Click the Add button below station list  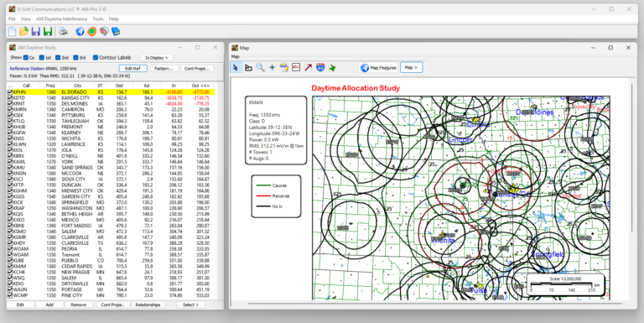point(49,305)
